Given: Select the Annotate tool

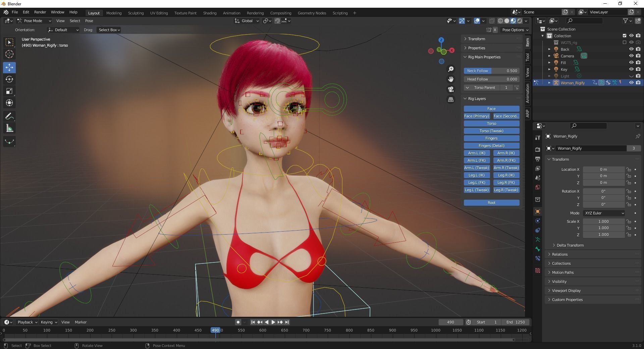Looking at the screenshot, I should click(9, 116).
